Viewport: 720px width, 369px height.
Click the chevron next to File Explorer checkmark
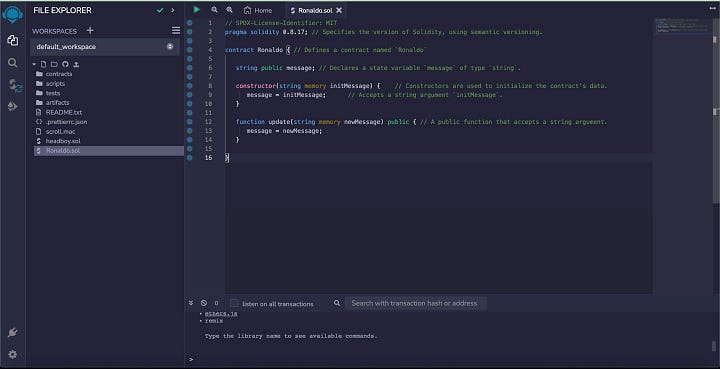pyautogui.click(x=173, y=10)
